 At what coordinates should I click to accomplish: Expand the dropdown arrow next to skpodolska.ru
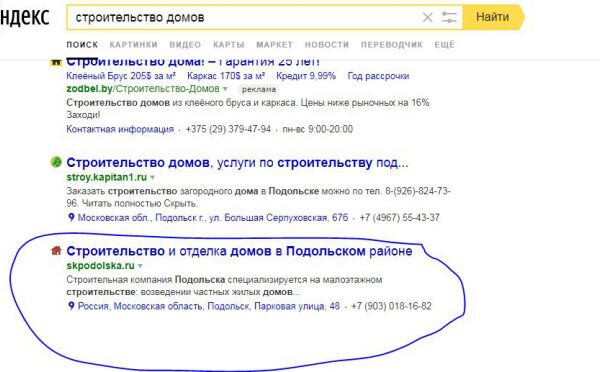tap(140, 266)
